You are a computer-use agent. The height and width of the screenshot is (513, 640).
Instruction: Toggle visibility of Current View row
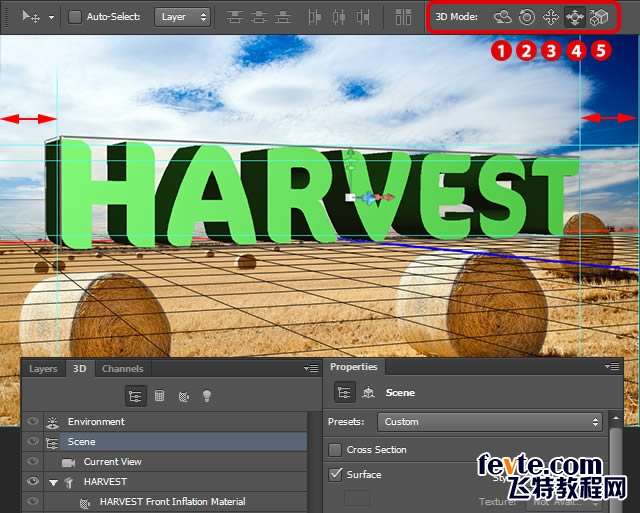[x=33, y=461]
